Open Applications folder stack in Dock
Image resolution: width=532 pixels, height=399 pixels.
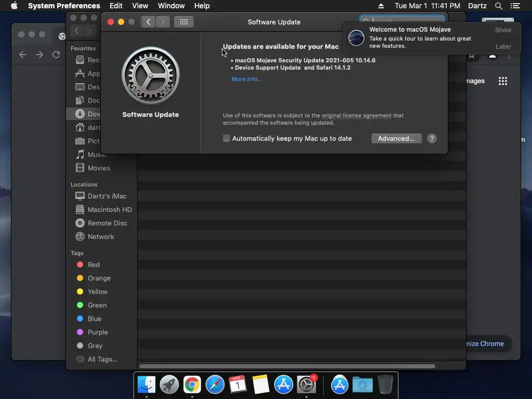coord(340,384)
